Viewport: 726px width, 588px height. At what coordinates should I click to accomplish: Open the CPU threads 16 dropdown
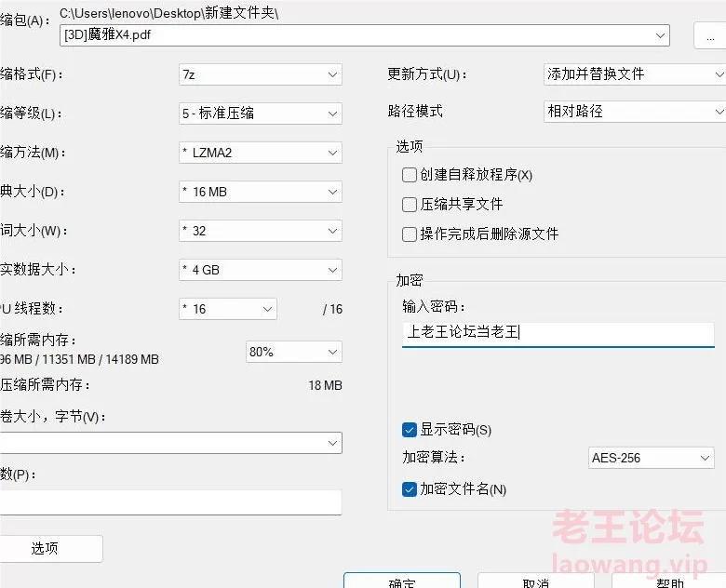point(228,309)
